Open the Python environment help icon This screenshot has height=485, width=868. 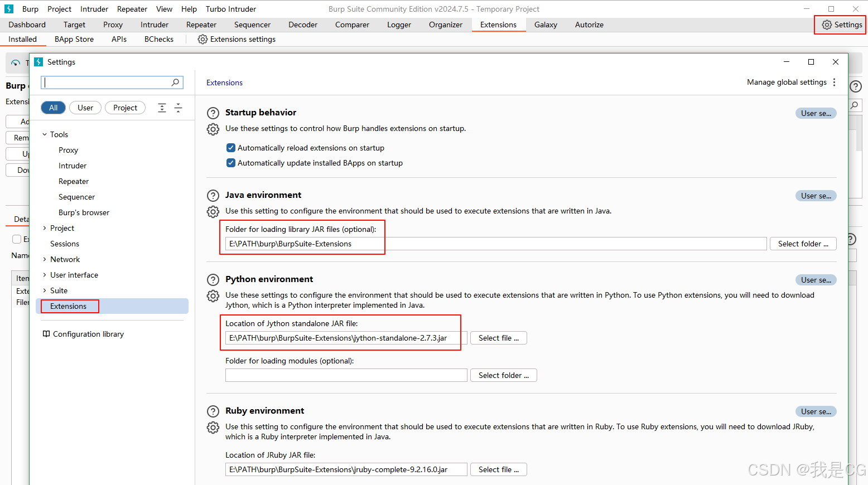pos(213,280)
